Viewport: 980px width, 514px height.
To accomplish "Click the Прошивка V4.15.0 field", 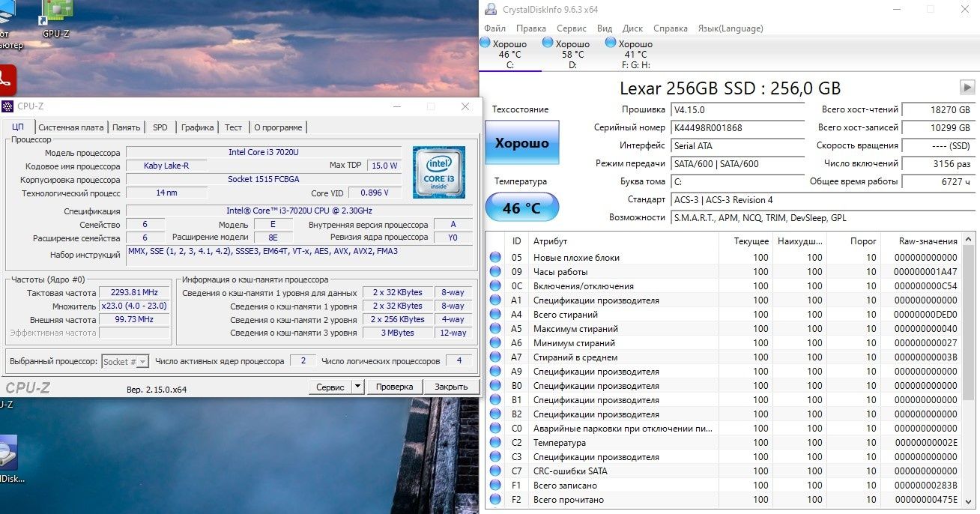I will pos(738,109).
